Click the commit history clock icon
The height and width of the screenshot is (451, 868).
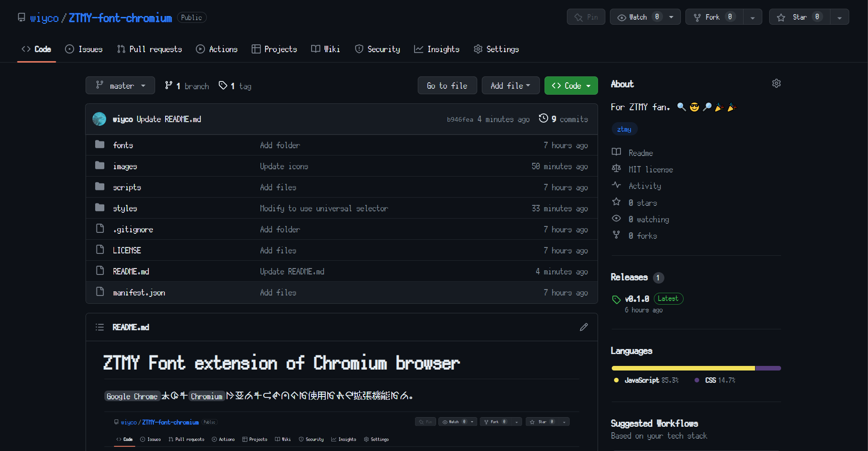click(544, 118)
